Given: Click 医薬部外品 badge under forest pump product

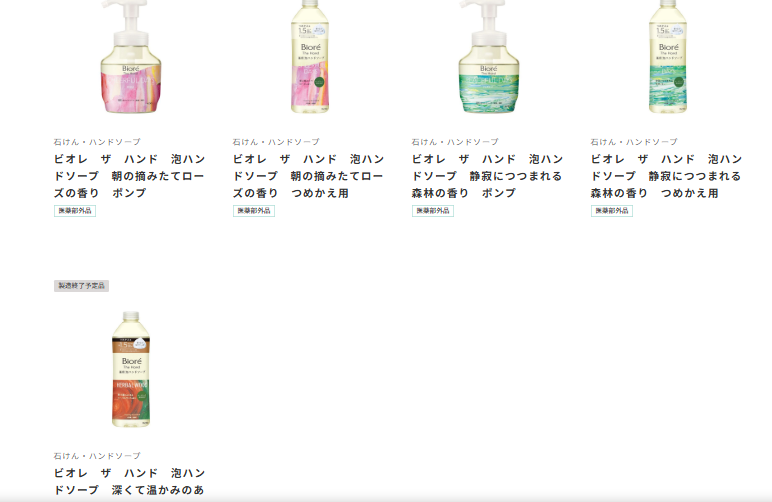Looking at the screenshot, I should click(433, 211).
